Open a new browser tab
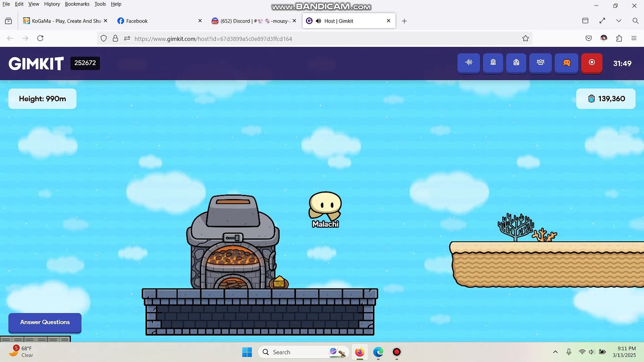The height and width of the screenshot is (362, 644). [x=404, y=21]
